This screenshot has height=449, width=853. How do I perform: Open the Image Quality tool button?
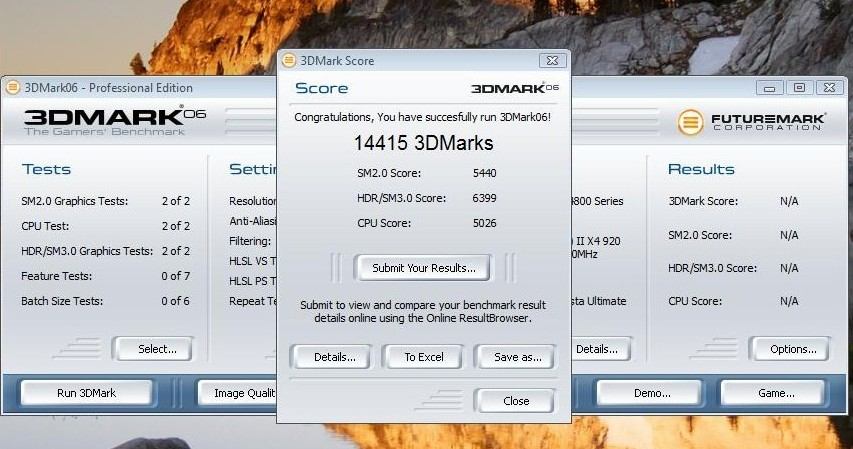point(238,393)
